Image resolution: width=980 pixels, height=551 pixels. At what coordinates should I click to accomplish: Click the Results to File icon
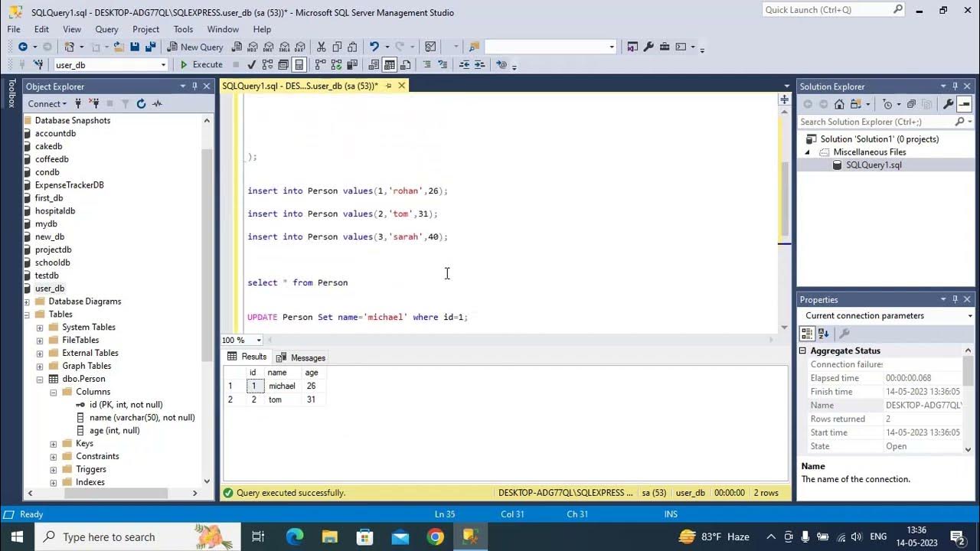406,65
